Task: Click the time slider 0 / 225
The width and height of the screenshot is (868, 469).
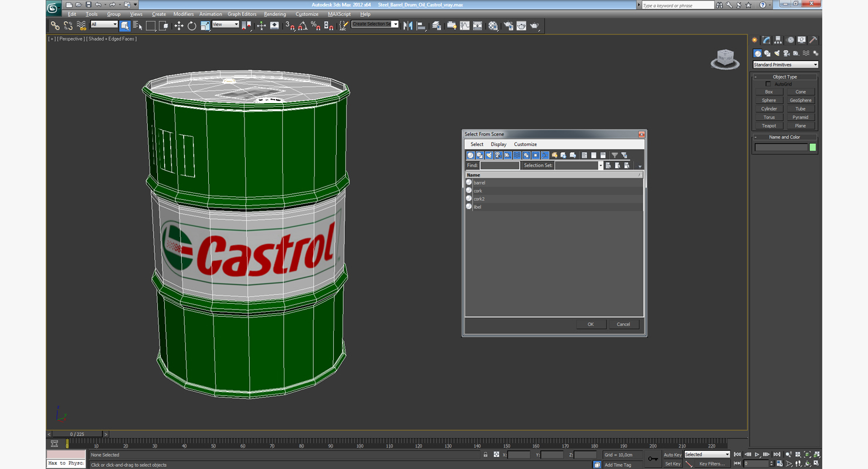Action: pos(77,434)
